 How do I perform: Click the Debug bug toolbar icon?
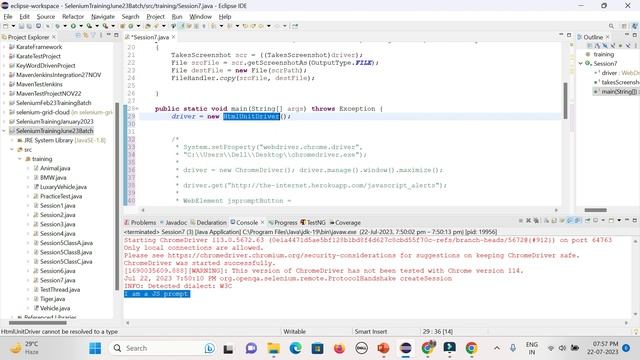(x=58, y=26)
